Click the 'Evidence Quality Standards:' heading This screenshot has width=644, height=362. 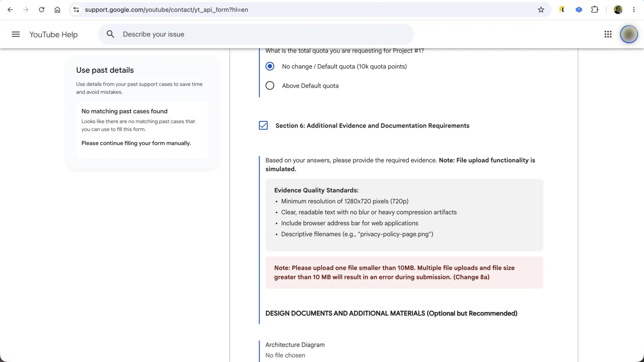316,190
